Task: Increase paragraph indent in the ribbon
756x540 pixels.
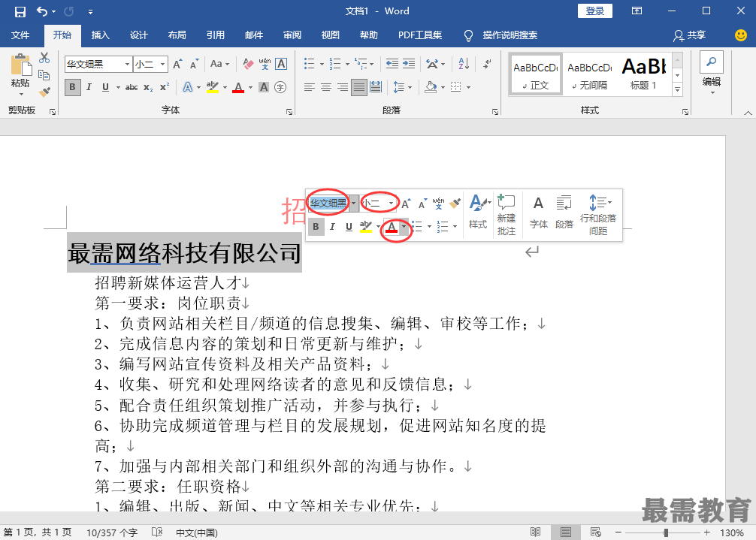Action: tap(408, 64)
